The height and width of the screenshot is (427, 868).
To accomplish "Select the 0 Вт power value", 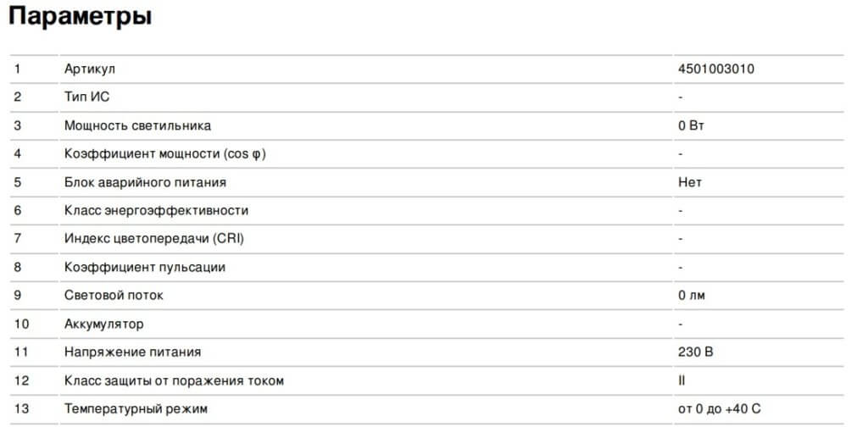I will tap(691, 125).
